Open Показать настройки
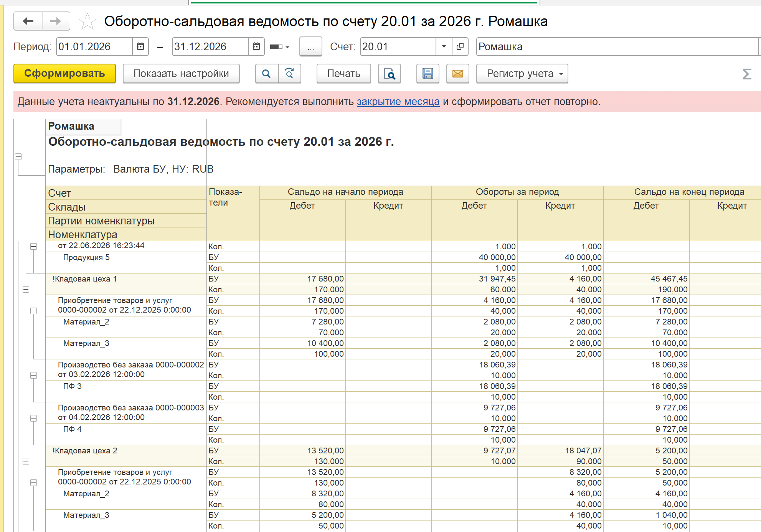The image size is (761, 532). pos(181,74)
